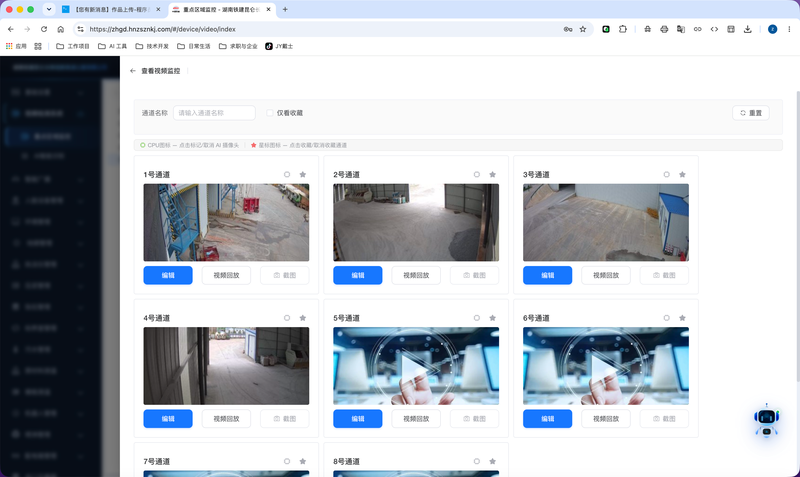This screenshot has width=800, height=477.
Task: Open the Chrome three-dot menu
Action: (789, 29)
